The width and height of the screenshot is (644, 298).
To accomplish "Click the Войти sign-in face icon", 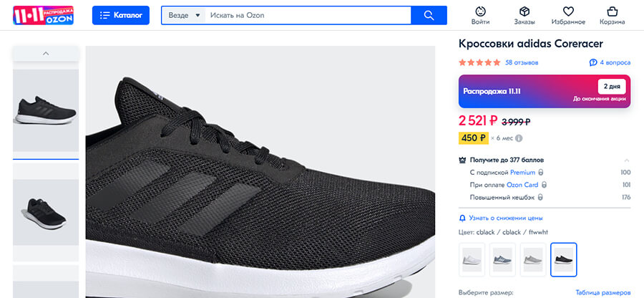I will [x=481, y=11].
